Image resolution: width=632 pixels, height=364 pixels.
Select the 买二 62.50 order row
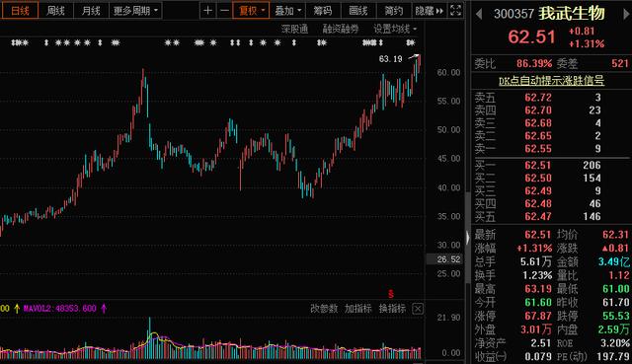551,178
